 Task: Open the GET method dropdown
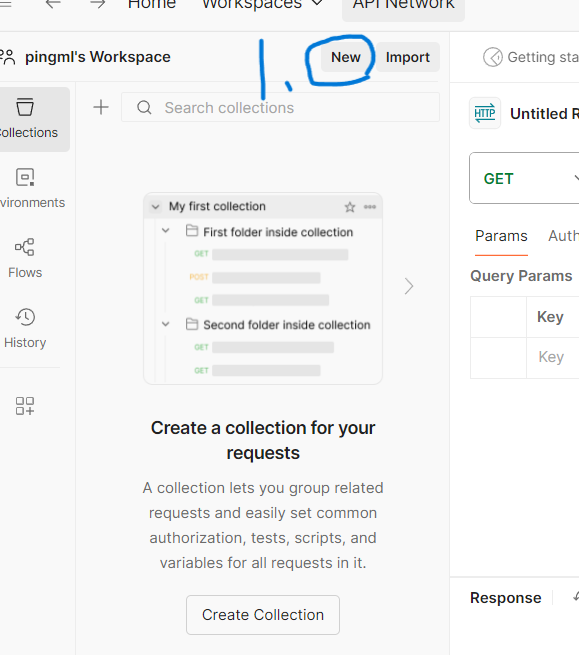click(x=524, y=178)
